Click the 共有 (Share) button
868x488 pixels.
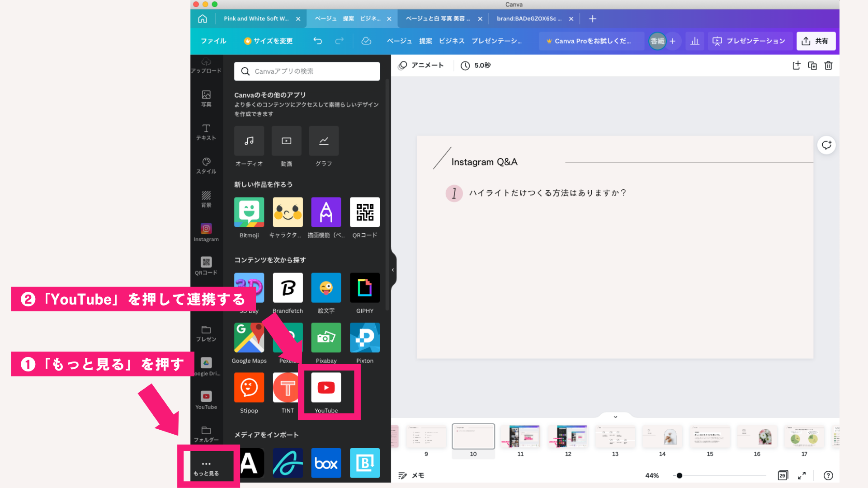[816, 41]
